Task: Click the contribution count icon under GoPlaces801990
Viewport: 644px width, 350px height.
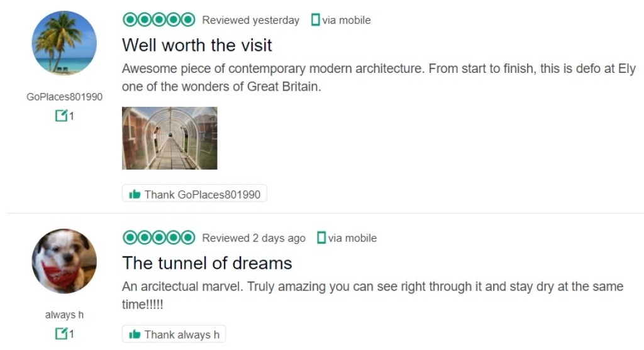Action: (x=61, y=116)
